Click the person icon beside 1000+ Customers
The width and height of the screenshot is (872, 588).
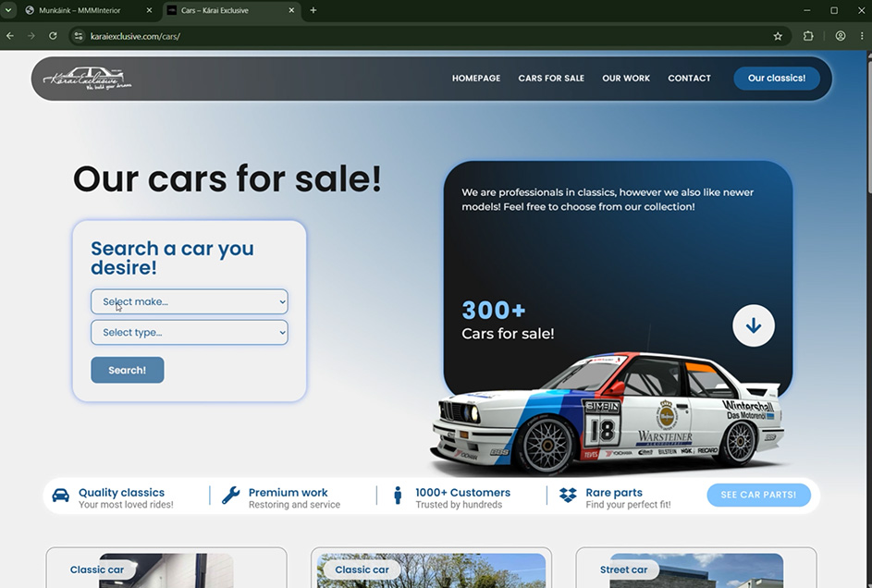point(398,496)
